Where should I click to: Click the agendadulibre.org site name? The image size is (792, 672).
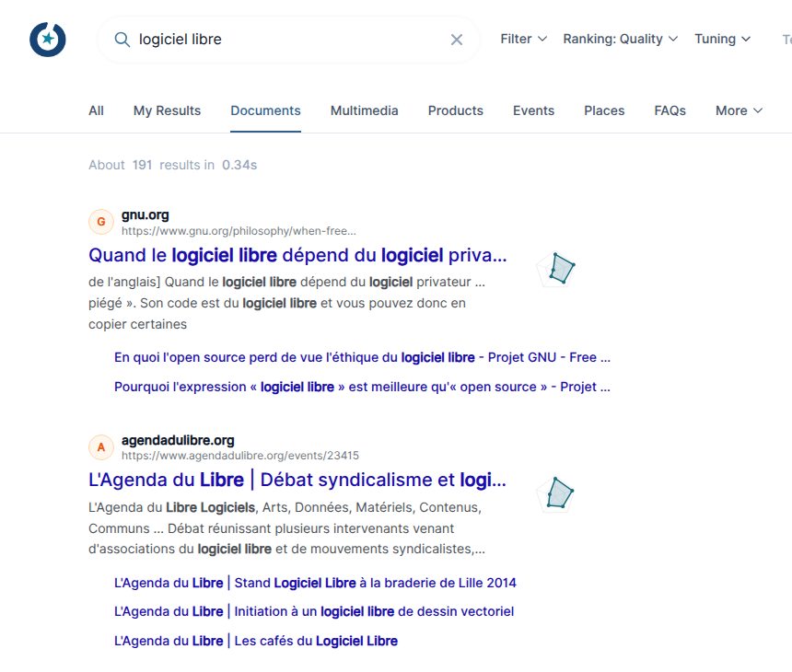pos(178,440)
